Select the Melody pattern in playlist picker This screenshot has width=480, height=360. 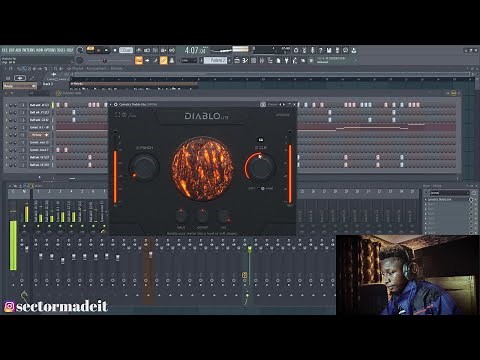pyautogui.click(x=19, y=86)
